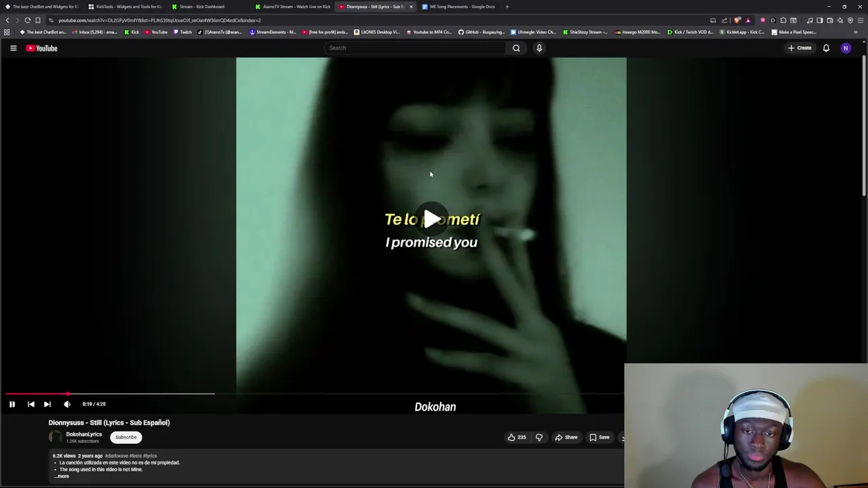The height and width of the screenshot is (488, 868).
Task: Open DokohanLyrics channel name link
Action: [x=84, y=434]
